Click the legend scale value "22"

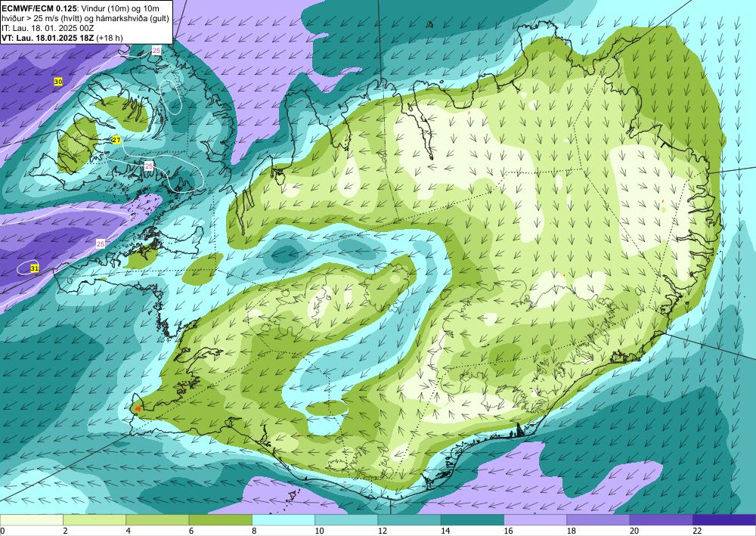click(x=697, y=531)
